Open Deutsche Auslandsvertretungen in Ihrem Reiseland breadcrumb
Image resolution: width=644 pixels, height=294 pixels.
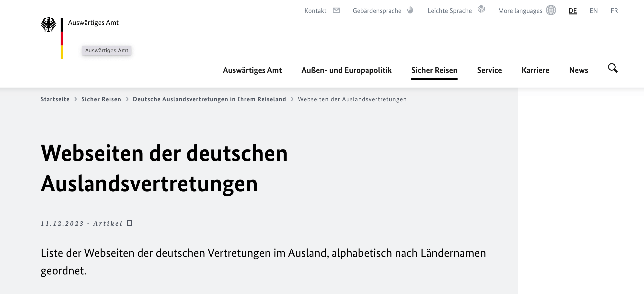point(209,99)
